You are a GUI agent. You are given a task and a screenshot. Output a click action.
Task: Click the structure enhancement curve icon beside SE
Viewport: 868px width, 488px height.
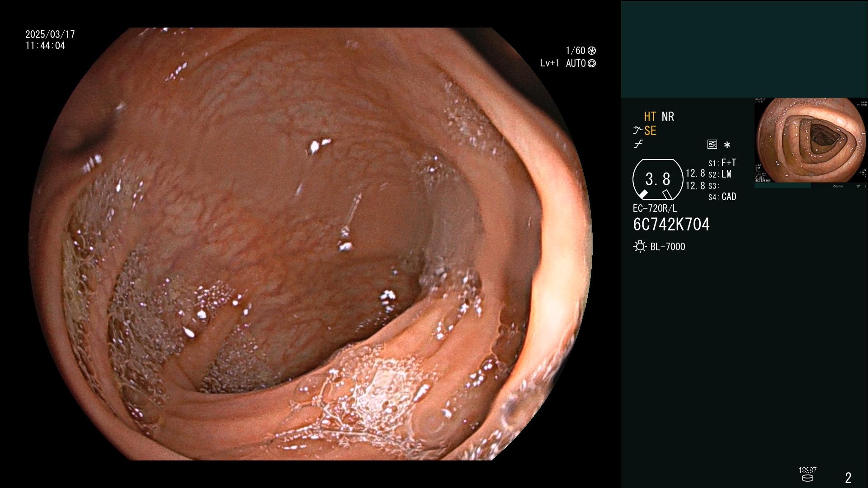(x=638, y=131)
